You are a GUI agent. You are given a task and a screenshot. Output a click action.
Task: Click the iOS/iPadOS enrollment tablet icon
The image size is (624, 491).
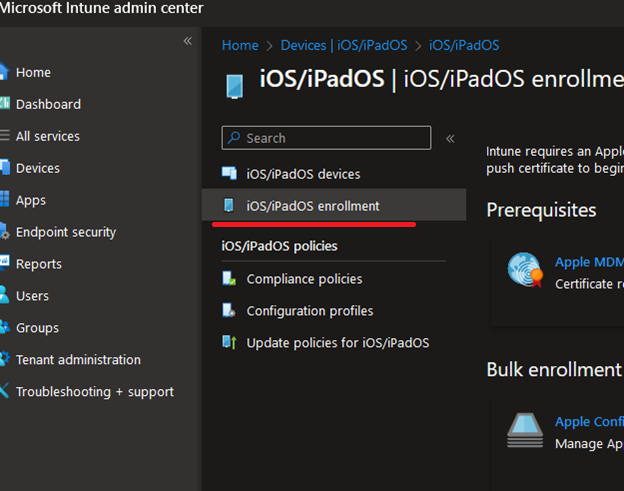pos(229,205)
